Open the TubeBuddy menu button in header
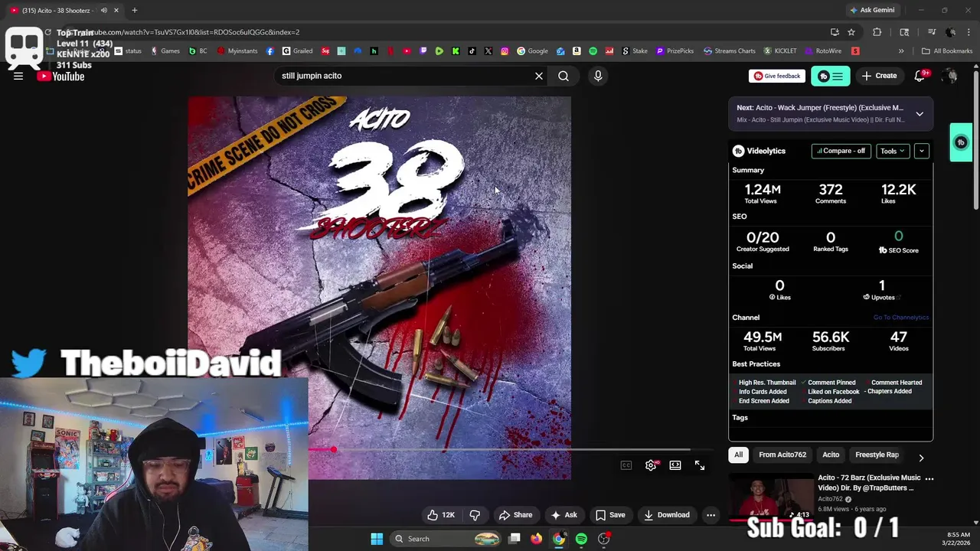Screen dimensions: 980x551 tap(831, 76)
